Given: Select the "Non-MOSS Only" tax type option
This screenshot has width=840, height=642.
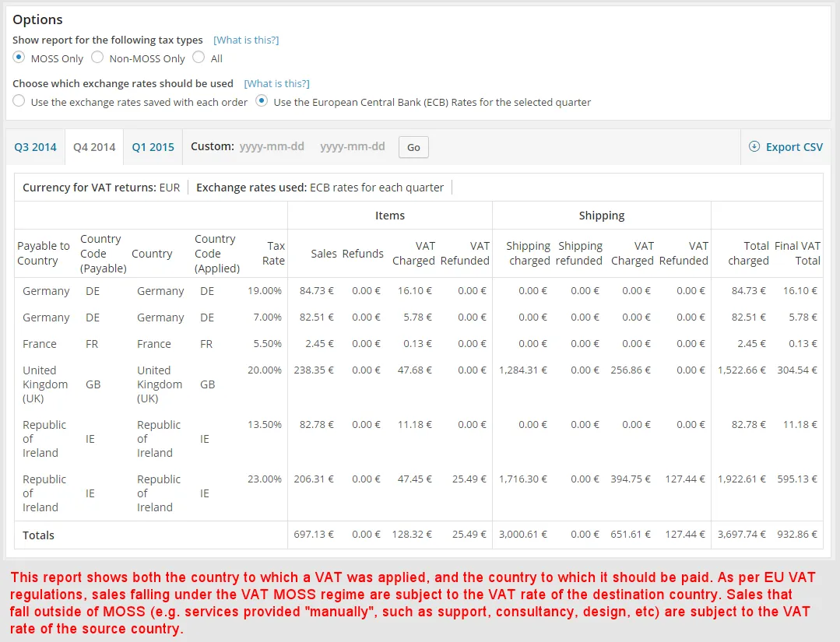Looking at the screenshot, I should pos(97,58).
